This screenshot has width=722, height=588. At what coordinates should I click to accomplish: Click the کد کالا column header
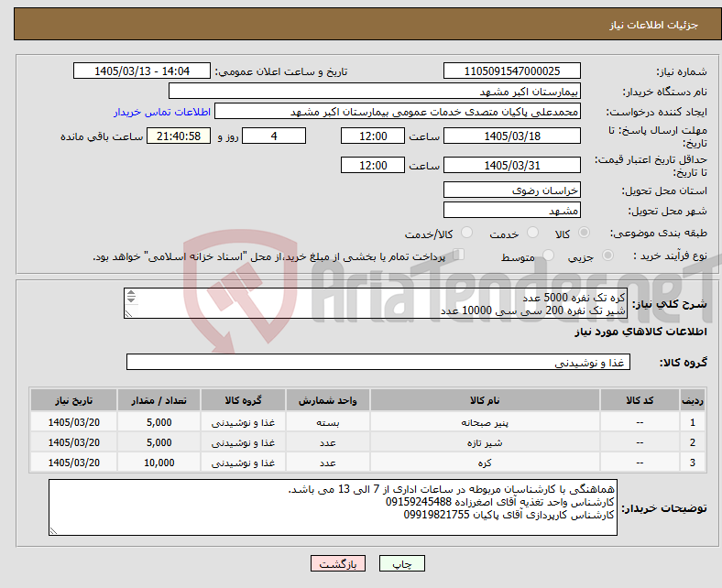[x=640, y=400]
